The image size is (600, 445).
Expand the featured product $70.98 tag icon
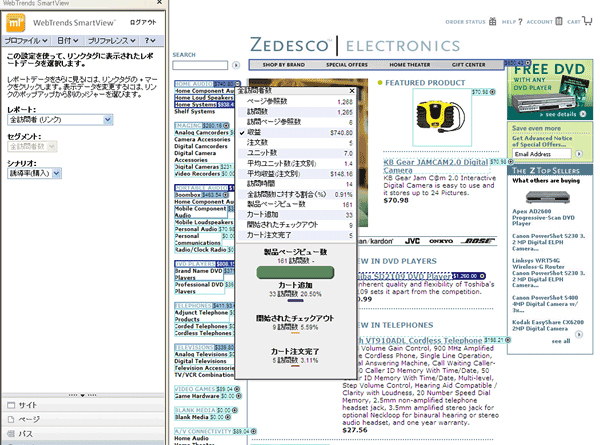tap(492, 92)
